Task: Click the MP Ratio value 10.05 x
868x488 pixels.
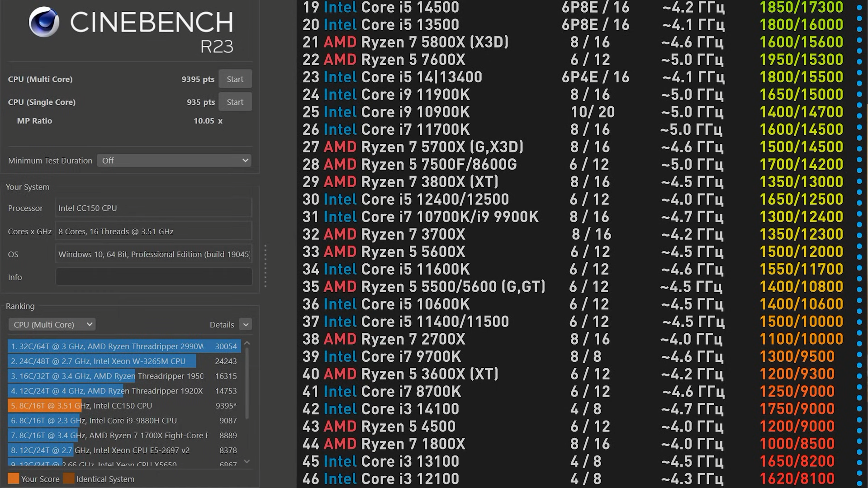Action: (x=208, y=121)
